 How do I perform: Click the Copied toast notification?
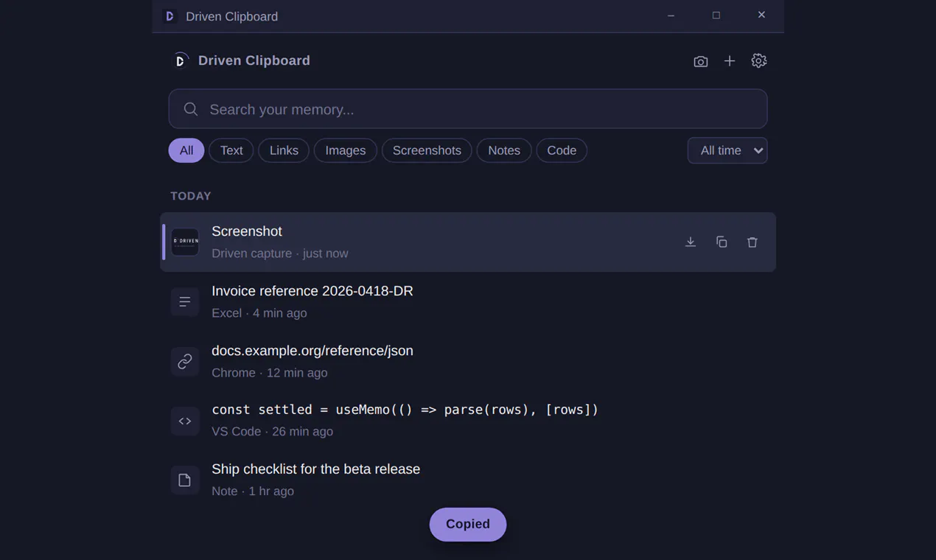click(x=468, y=524)
